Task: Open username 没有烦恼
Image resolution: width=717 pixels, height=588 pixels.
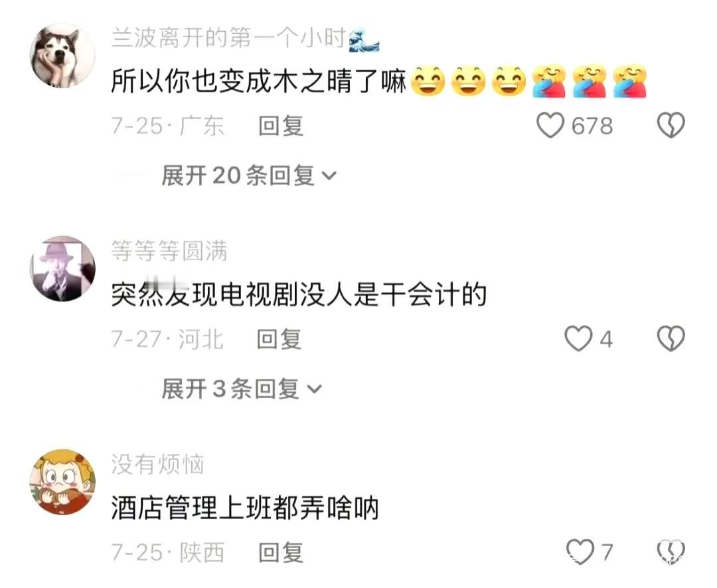Action: click(158, 465)
